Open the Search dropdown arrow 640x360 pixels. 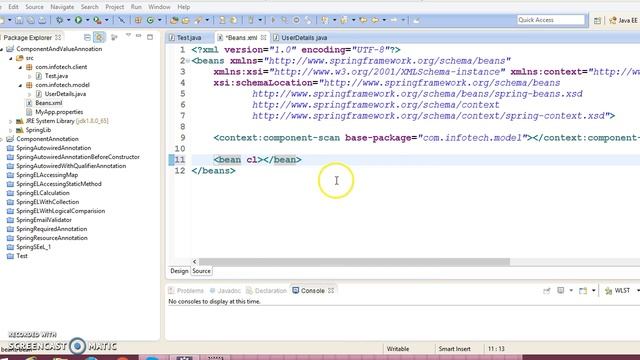207,20
